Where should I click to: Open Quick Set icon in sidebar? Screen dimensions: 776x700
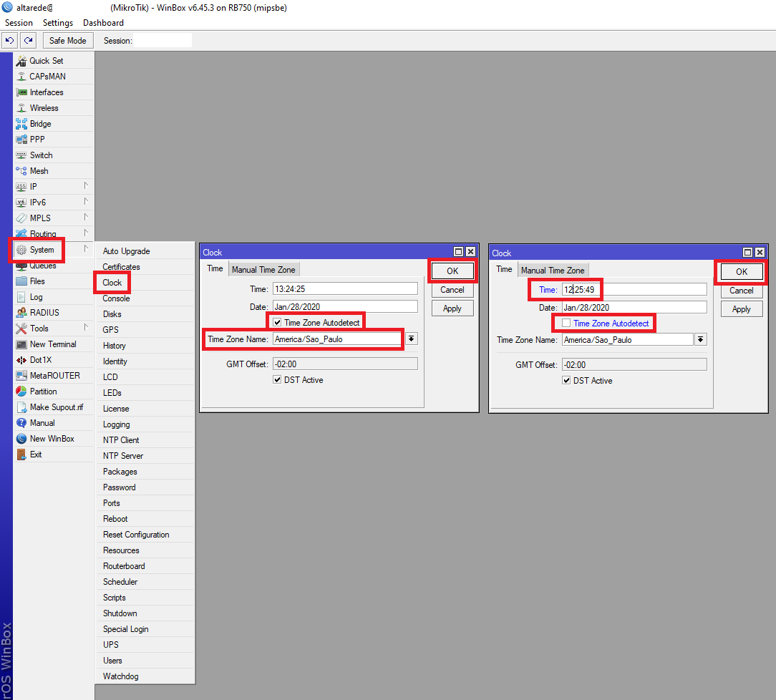click(21, 61)
